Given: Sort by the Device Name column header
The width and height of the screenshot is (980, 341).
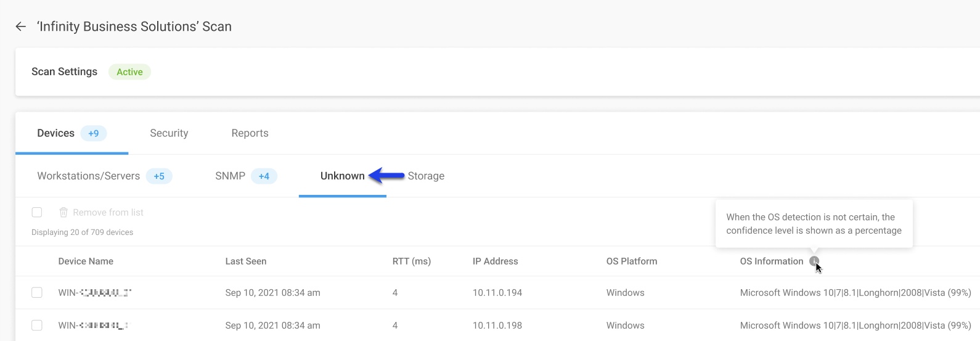Looking at the screenshot, I should 86,261.
